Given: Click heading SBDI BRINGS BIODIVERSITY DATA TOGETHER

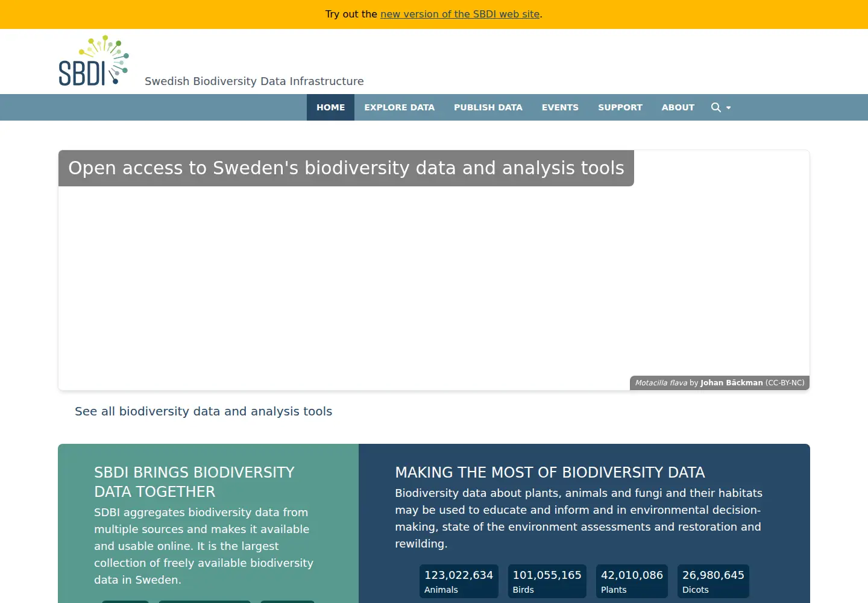Looking at the screenshot, I should [x=194, y=482].
